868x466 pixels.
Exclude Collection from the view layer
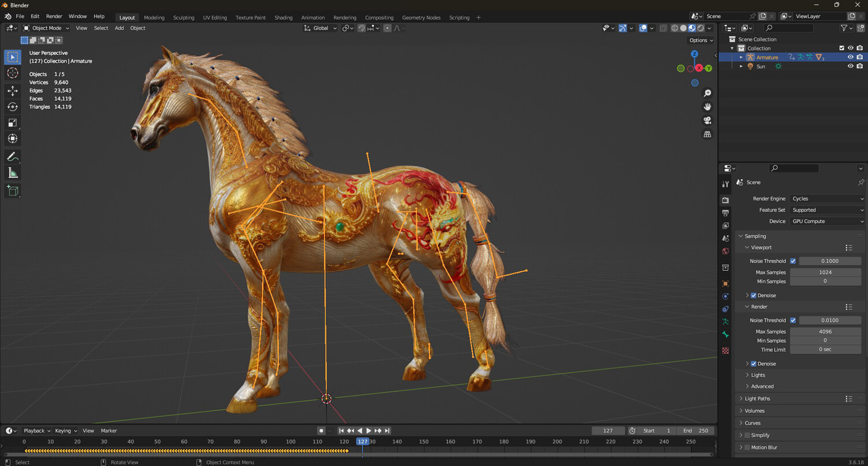(842, 48)
